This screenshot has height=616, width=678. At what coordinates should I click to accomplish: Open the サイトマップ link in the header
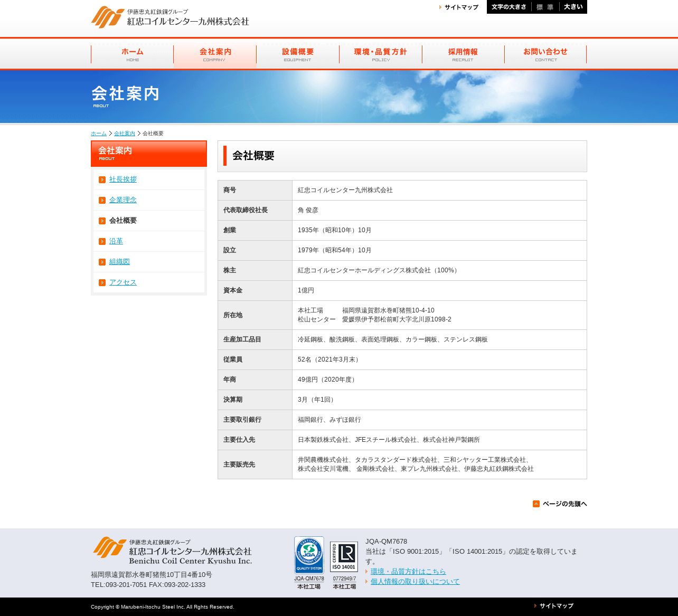tap(459, 7)
